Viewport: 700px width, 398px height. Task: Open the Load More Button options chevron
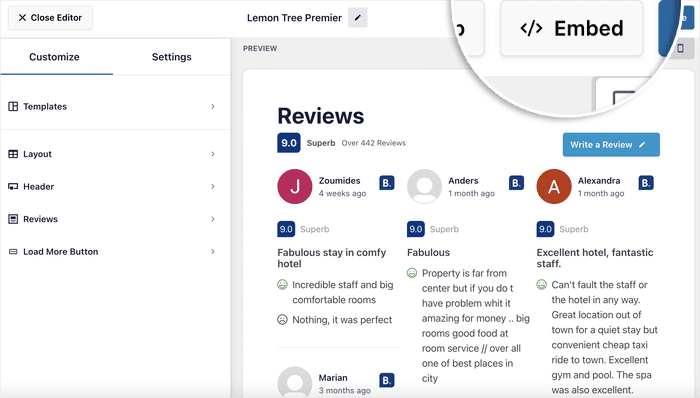click(x=213, y=252)
